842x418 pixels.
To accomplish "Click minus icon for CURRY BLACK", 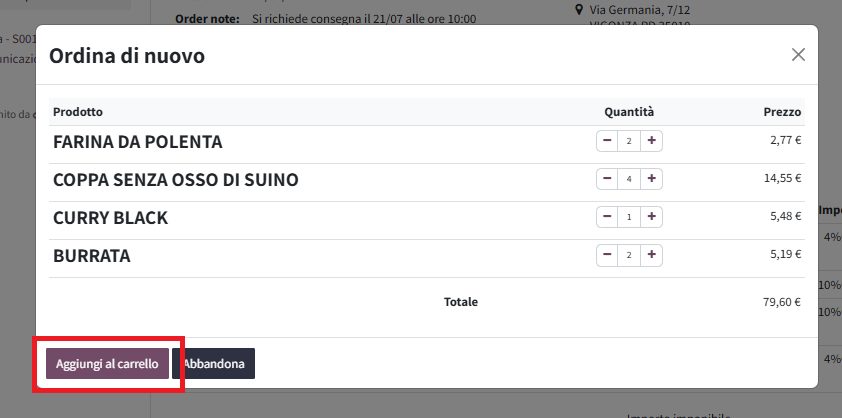I will (607, 217).
